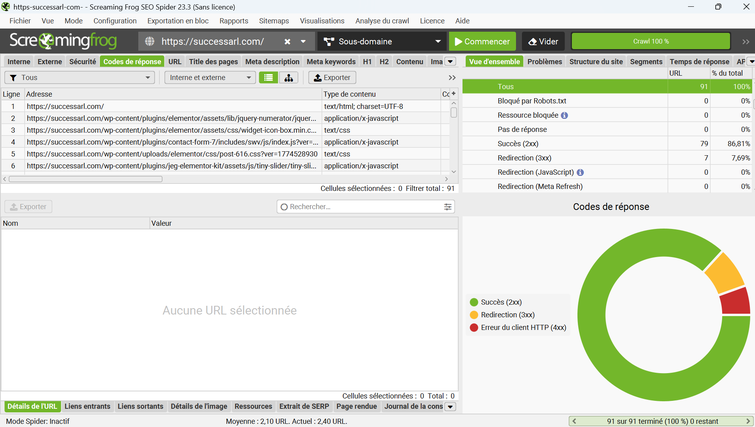755x427 pixels.
Task: Open the Tous filter dropdown
Action: (80, 77)
